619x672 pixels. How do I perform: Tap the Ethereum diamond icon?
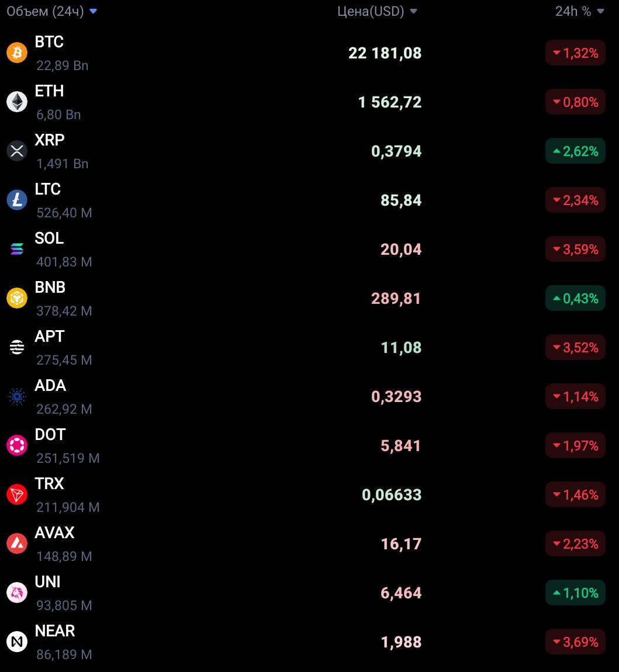tap(17, 102)
